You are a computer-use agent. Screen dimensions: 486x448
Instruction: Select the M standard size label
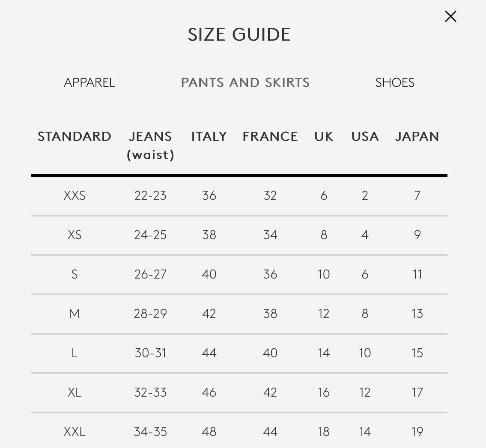75,314
